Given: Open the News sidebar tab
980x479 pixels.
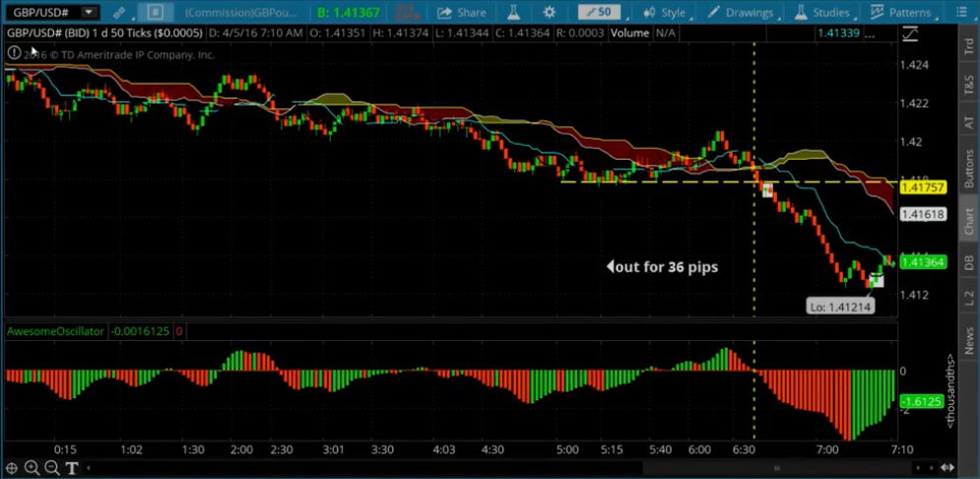Looking at the screenshot, I should point(969,341).
